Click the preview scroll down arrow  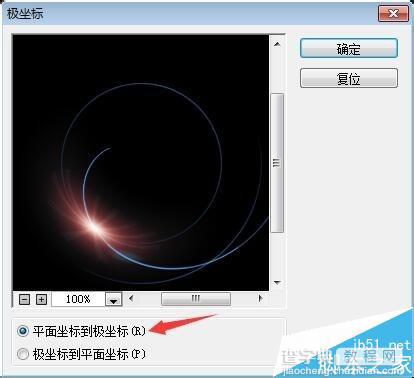(x=277, y=283)
